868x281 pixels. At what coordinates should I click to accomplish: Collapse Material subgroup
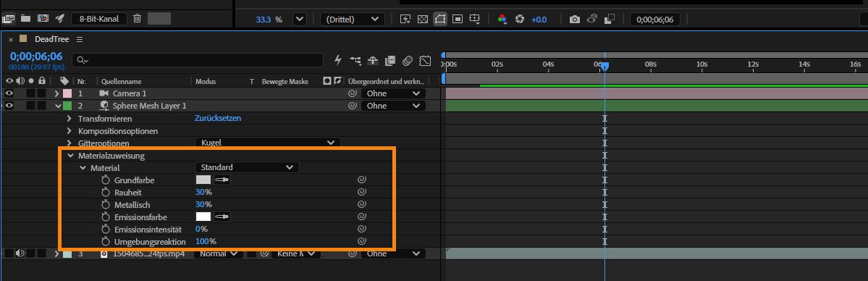pyautogui.click(x=83, y=167)
